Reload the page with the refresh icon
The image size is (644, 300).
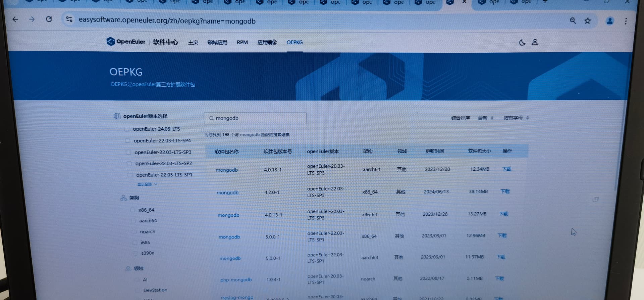[x=49, y=19]
